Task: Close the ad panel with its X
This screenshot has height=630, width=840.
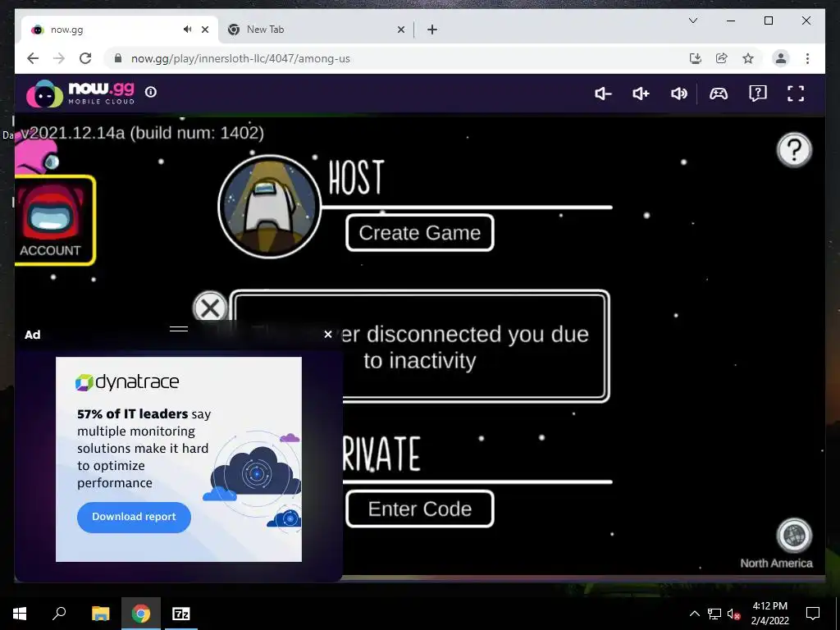Action: pyautogui.click(x=328, y=335)
